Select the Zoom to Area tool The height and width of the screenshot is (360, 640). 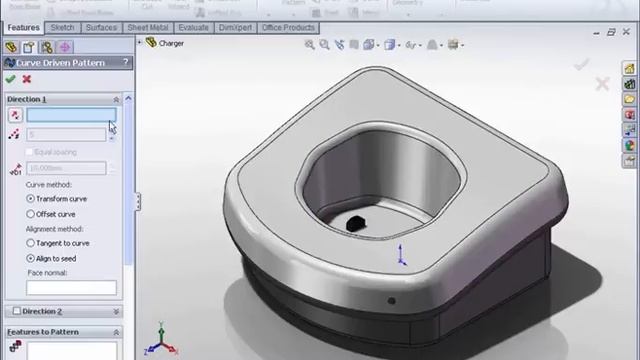tap(324, 44)
